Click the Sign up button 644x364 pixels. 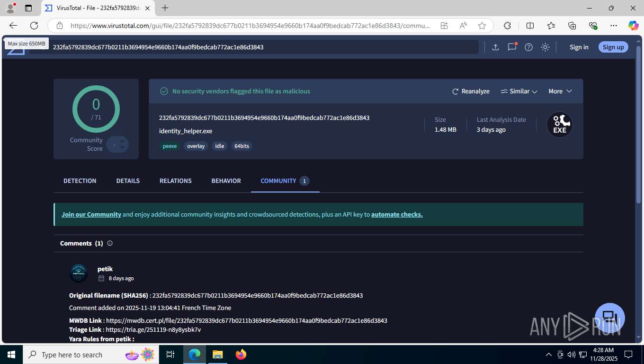click(x=613, y=47)
